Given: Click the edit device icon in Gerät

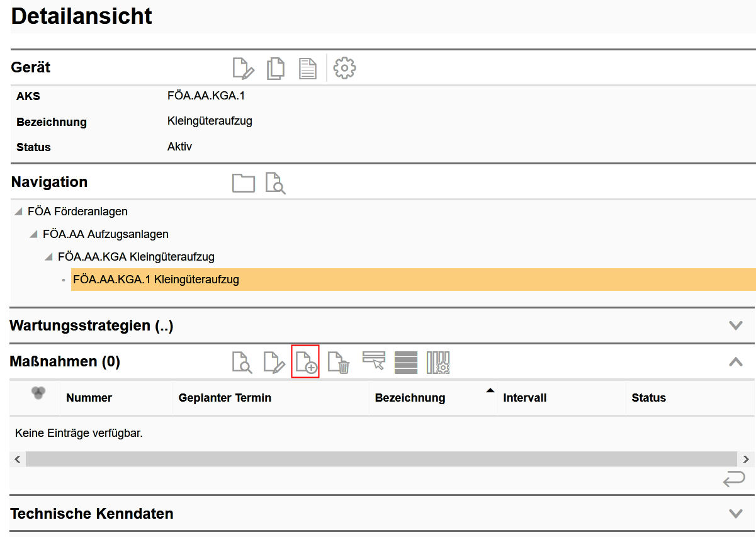Looking at the screenshot, I should tap(243, 68).
